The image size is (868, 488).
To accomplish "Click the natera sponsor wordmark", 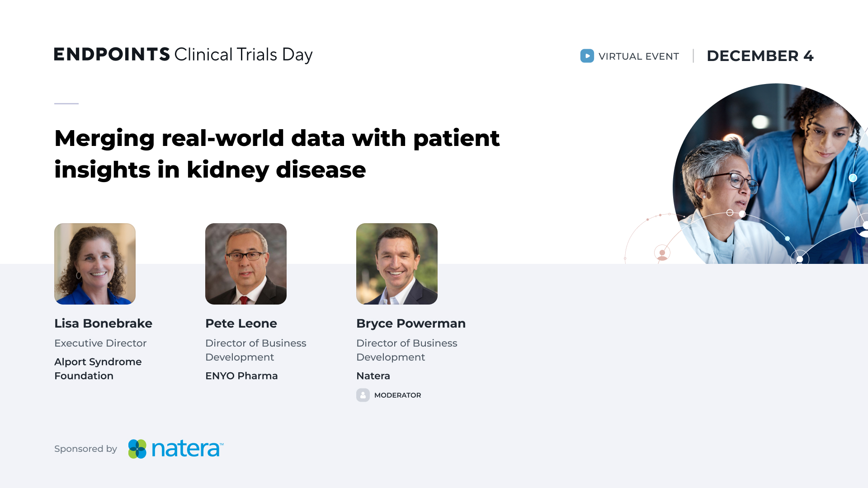I will tap(187, 449).
